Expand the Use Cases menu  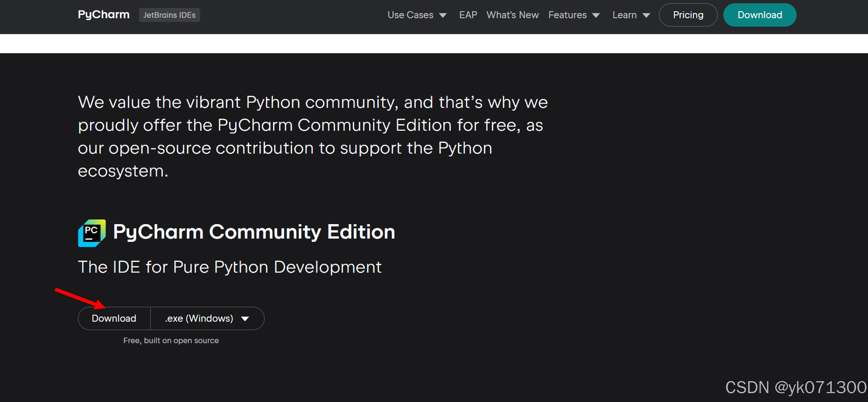pos(410,15)
